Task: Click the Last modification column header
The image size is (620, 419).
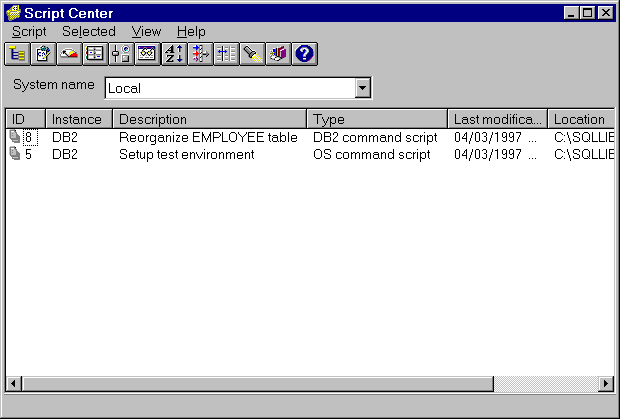Action: click(x=498, y=119)
